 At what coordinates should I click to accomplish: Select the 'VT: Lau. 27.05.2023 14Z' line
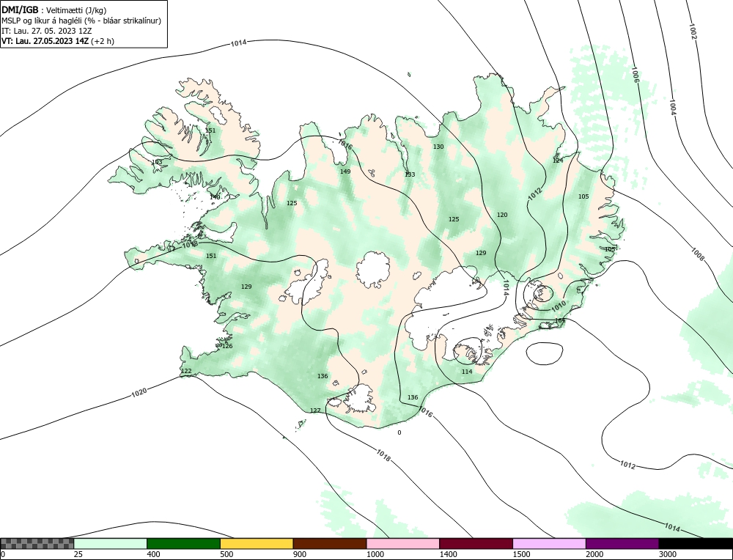[x=58, y=40]
